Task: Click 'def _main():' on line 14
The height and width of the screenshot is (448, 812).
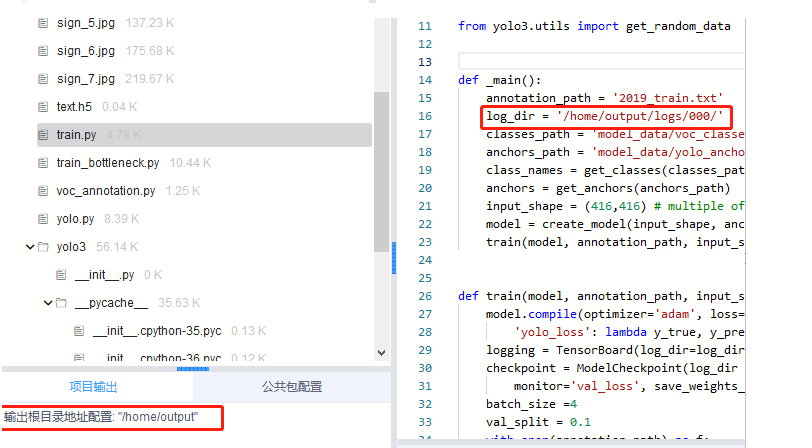Action: tap(499, 80)
